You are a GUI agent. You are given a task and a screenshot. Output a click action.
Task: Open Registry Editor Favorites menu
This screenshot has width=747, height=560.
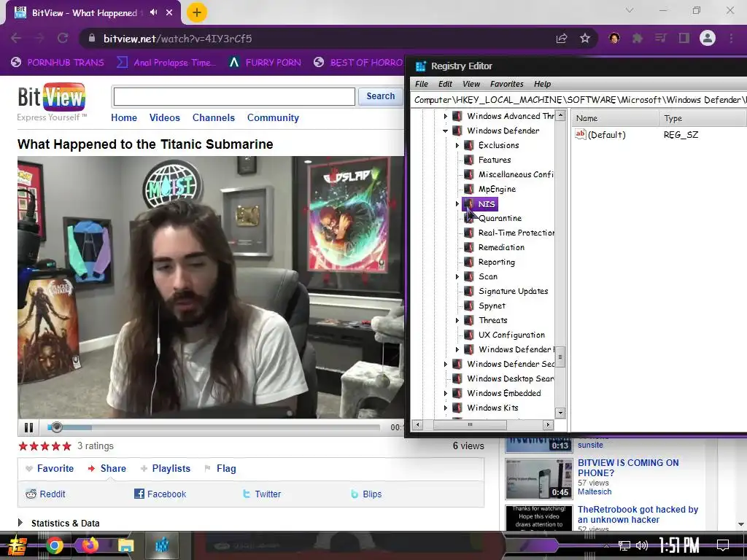point(506,84)
